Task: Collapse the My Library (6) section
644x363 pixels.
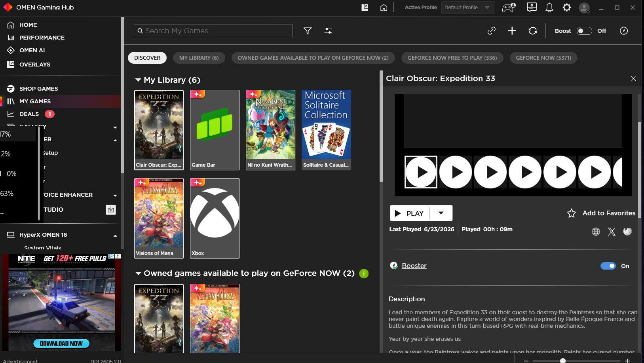Action: click(x=138, y=80)
